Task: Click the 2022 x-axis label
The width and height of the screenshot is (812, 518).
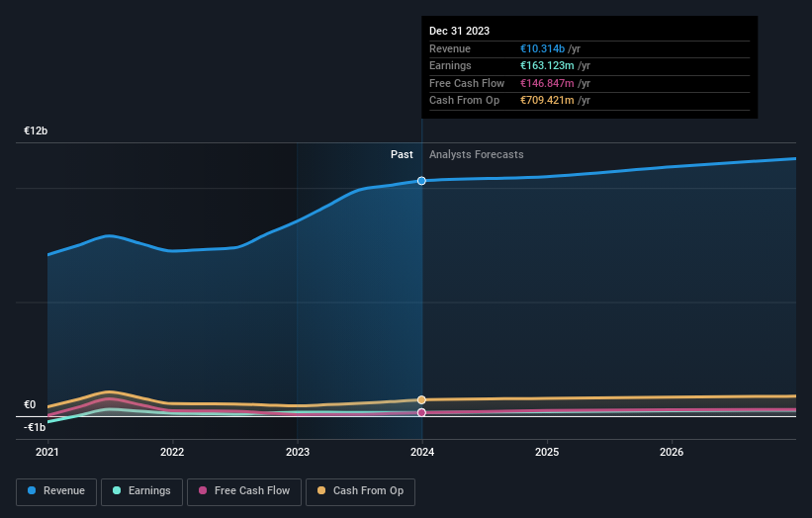Action: tap(172, 453)
